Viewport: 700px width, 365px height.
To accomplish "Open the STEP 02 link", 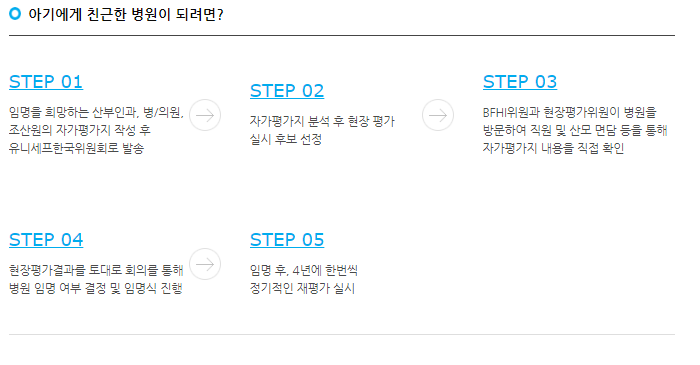I will (287, 91).
